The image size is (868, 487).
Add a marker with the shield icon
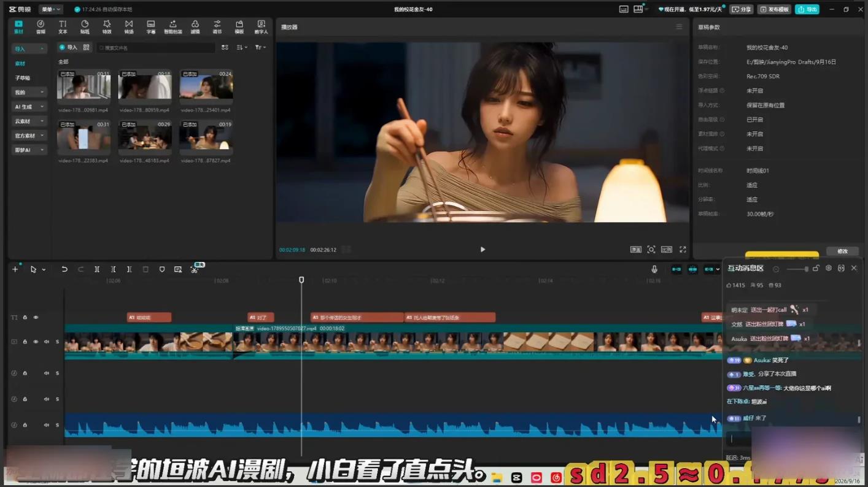click(162, 269)
